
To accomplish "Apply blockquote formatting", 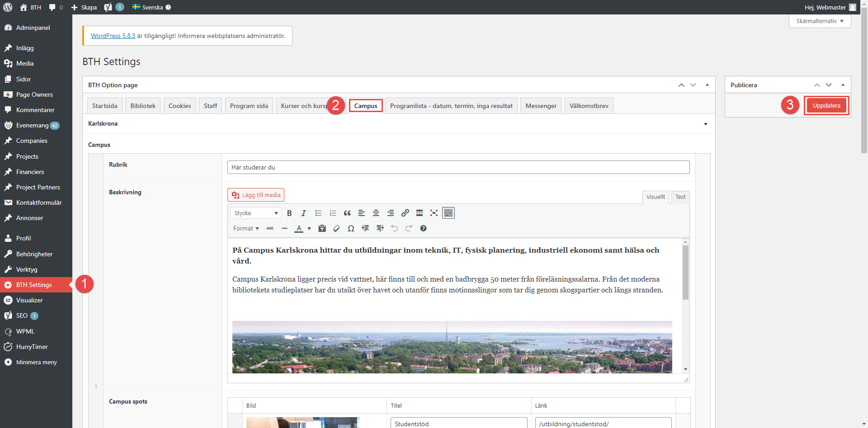I will [x=347, y=213].
